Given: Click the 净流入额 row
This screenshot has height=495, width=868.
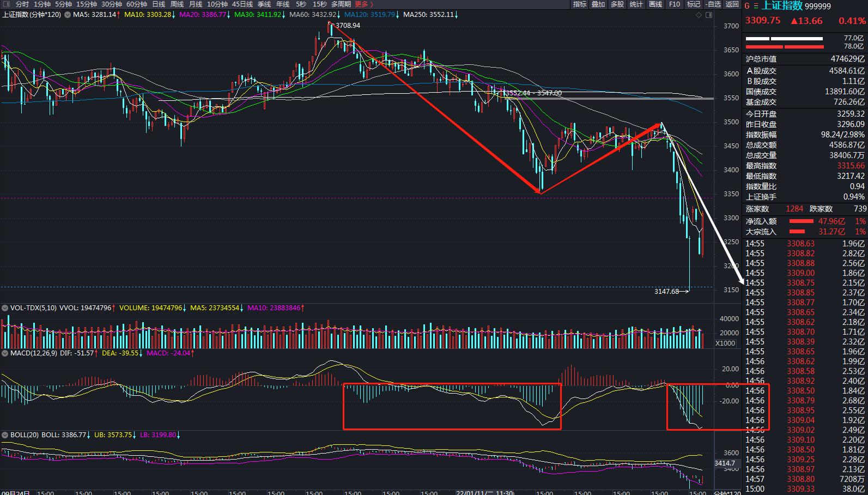Looking at the screenshot, I should pos(805,221).
